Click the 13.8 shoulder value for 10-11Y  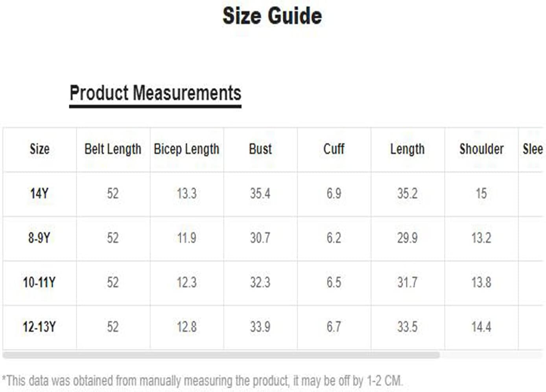point(481,283)
